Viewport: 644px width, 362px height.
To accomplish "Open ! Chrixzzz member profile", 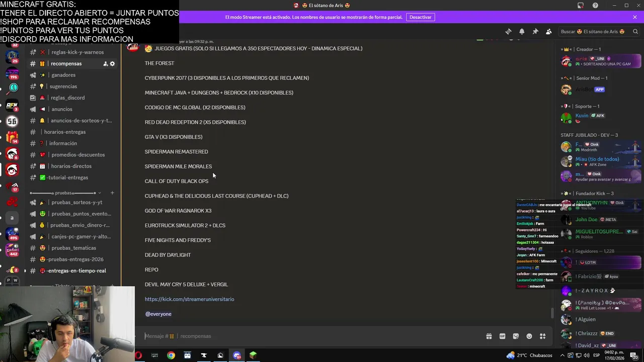I will 601,333.
